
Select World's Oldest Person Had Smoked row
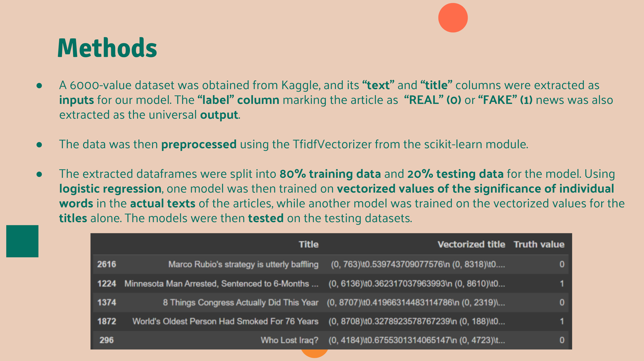tap(331, 321)
